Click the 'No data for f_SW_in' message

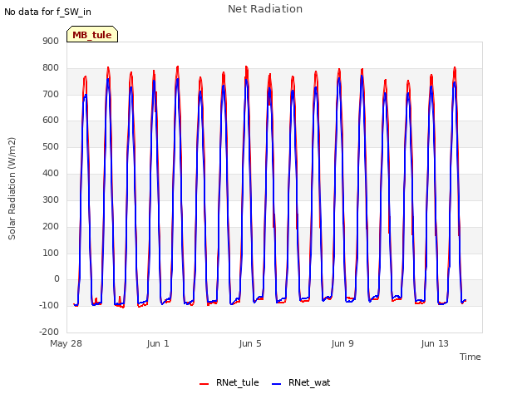47,12
